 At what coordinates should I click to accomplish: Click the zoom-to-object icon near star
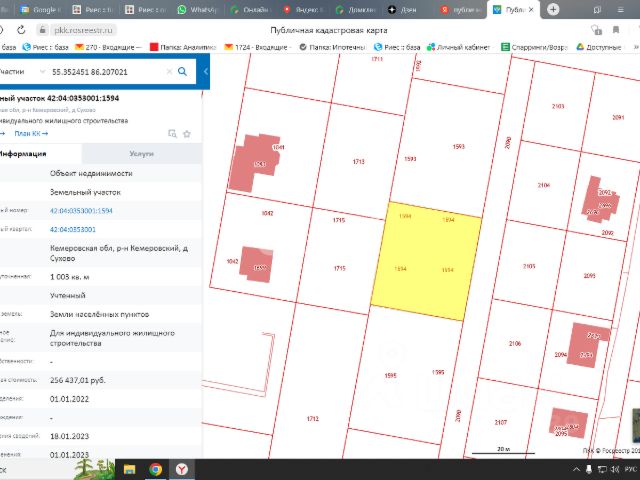coord(172,134)
